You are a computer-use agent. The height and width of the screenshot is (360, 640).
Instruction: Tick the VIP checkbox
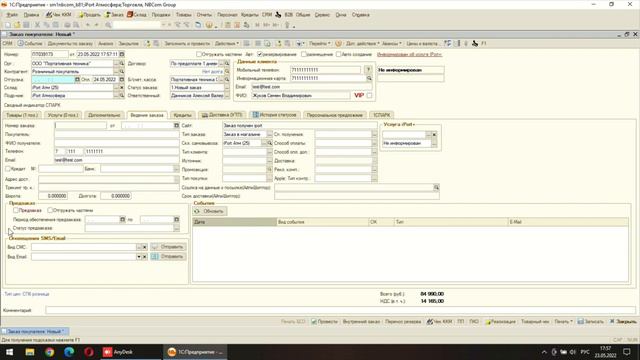(369, 96)
